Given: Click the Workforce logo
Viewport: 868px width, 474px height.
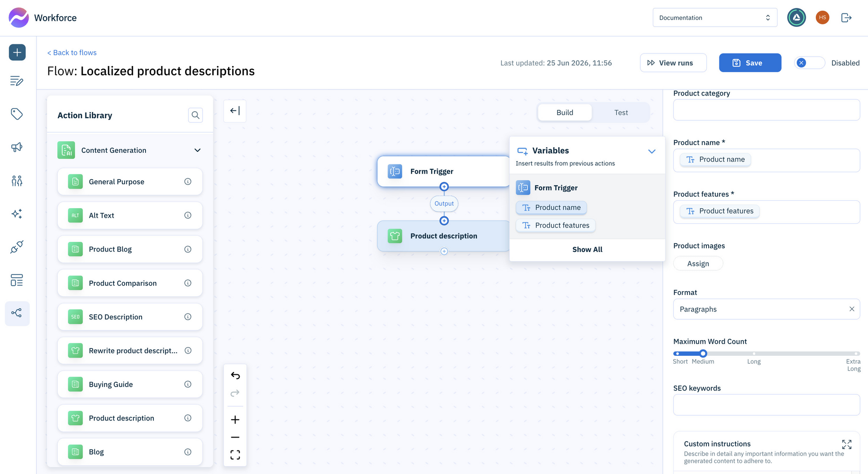Looking at the screenshot, I should [42, 18].
